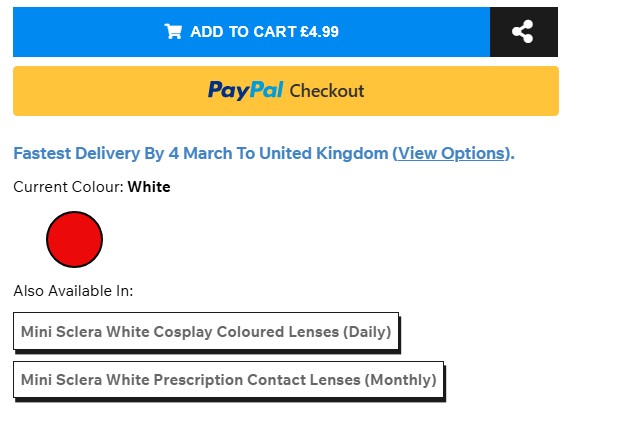Select the red colour swatch circle

point(74,240)
